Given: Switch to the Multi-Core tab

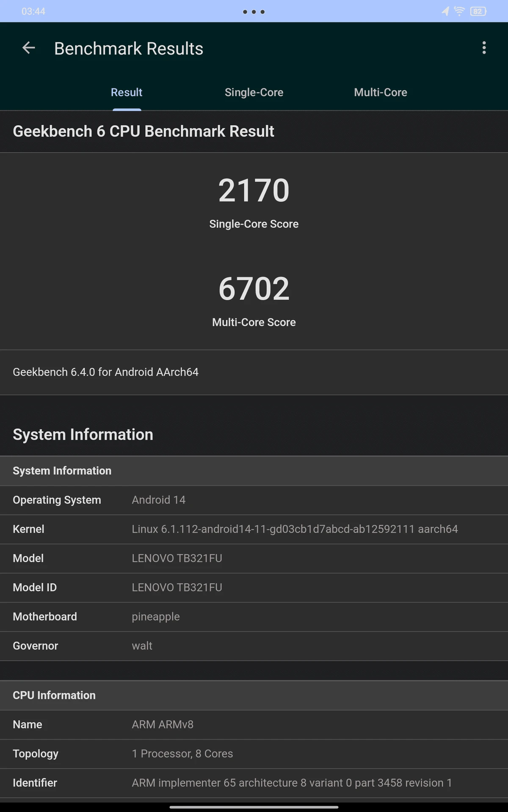Looking at the screenshot, I should [x=381, y=92].
